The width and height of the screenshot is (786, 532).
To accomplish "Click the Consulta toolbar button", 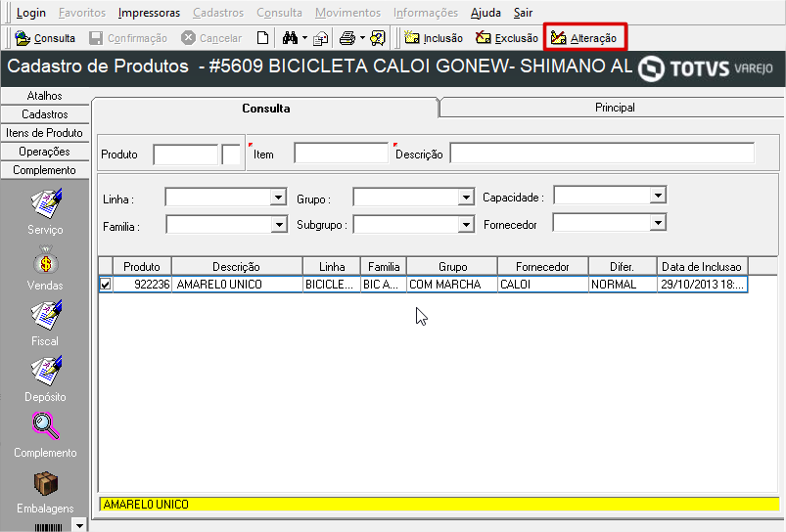I will pos(45,38).
